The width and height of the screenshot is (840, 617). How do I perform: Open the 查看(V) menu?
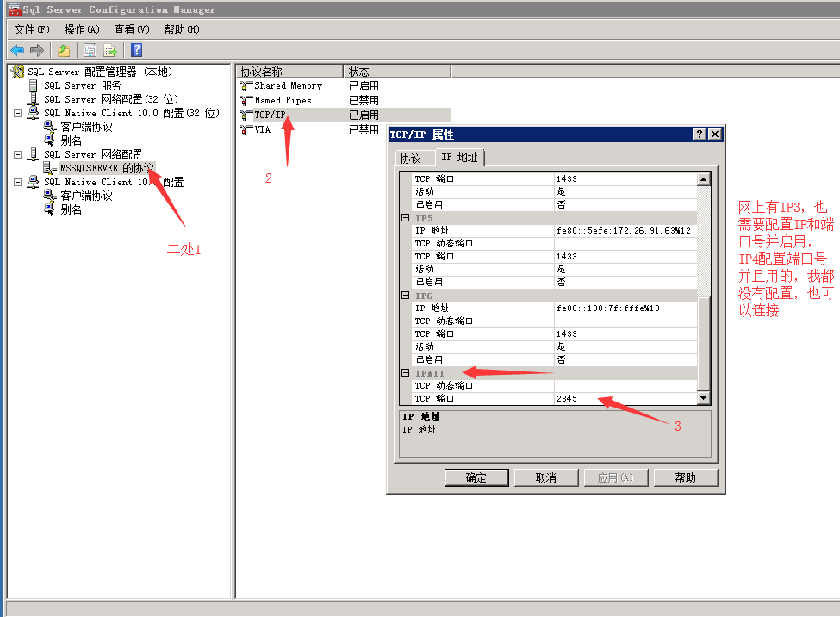(132, 29)
